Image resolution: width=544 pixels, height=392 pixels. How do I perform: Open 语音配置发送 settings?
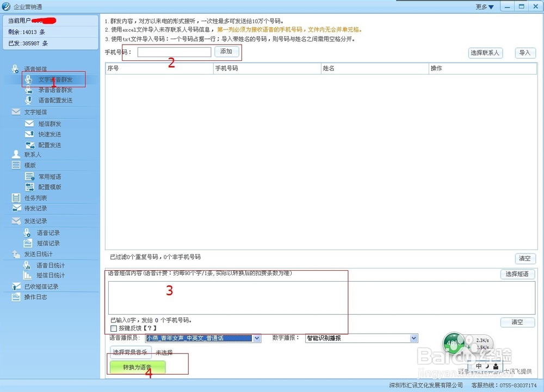pyautogui.click(x=55, y=100)
